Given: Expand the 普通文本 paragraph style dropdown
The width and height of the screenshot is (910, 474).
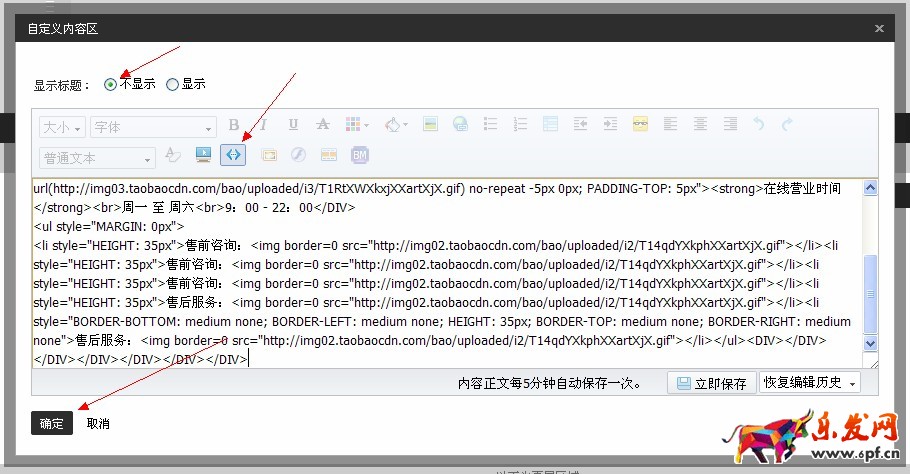Looking at the screenshot, I should pos(97,158).
